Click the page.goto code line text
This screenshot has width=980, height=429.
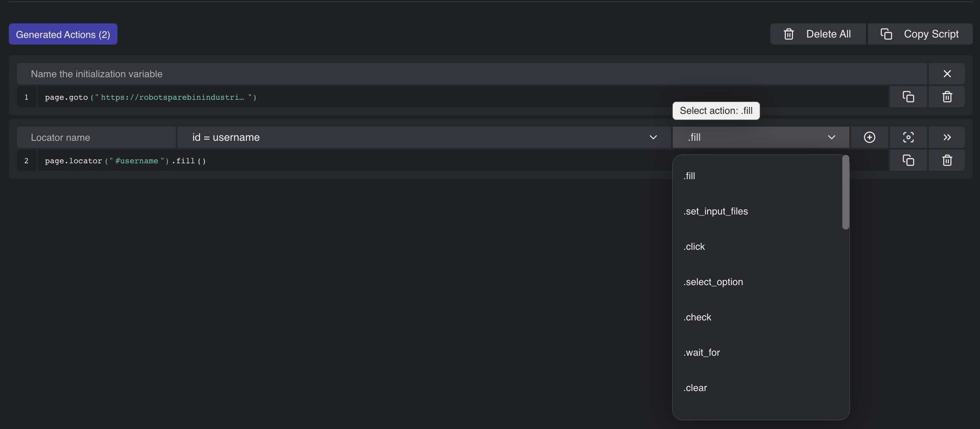point(151,97)
